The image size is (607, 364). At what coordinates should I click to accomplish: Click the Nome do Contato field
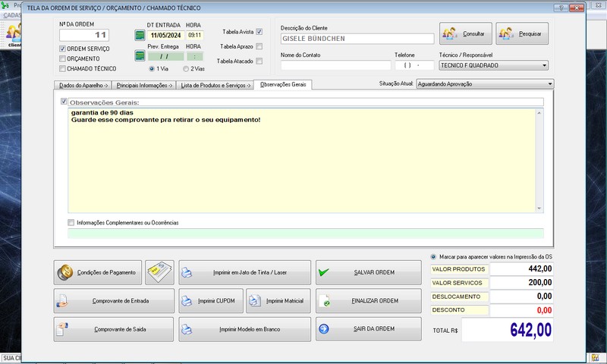(335, 65)
